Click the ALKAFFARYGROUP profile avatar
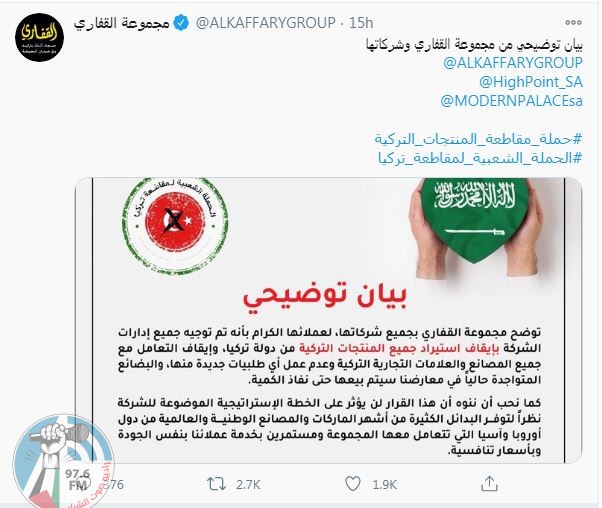This screenshot has width=602, height=508. (40, 37)
